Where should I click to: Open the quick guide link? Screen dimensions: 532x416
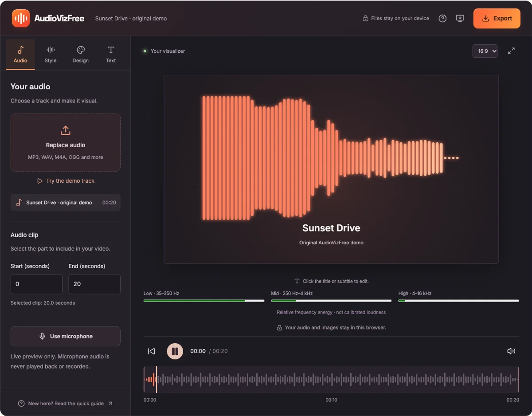click(x=66, y=404)
